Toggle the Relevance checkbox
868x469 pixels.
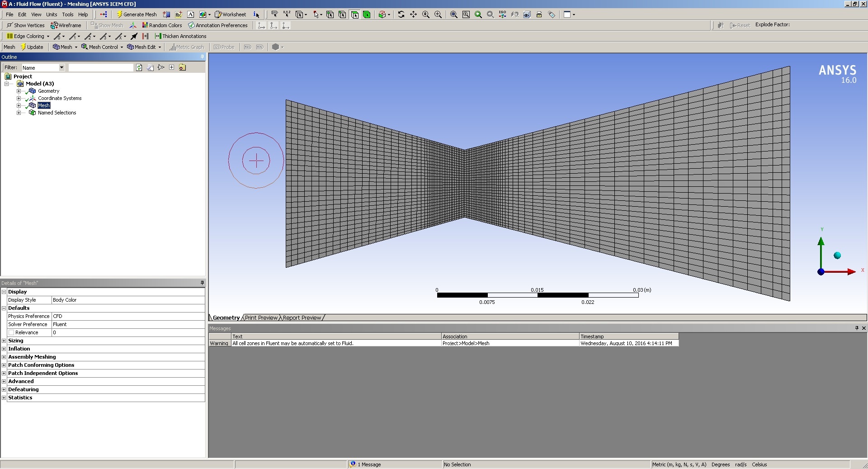(x=11, y=332)
